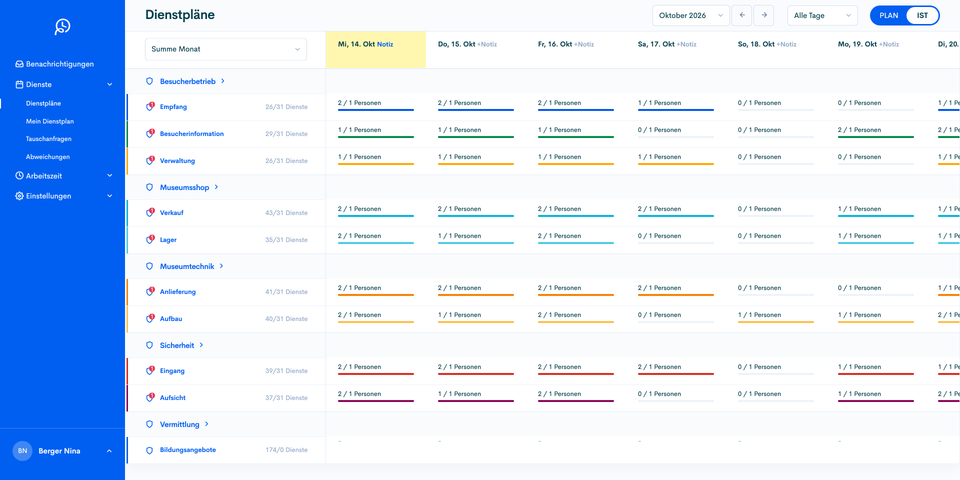Click the Einstellungen gear icon
The height and width of the screenshot is (480, 960).
[19, 197]
